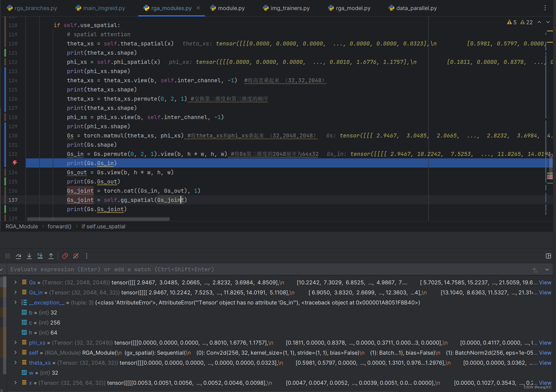Expand the theta_xs variable node

pos(16,363)
